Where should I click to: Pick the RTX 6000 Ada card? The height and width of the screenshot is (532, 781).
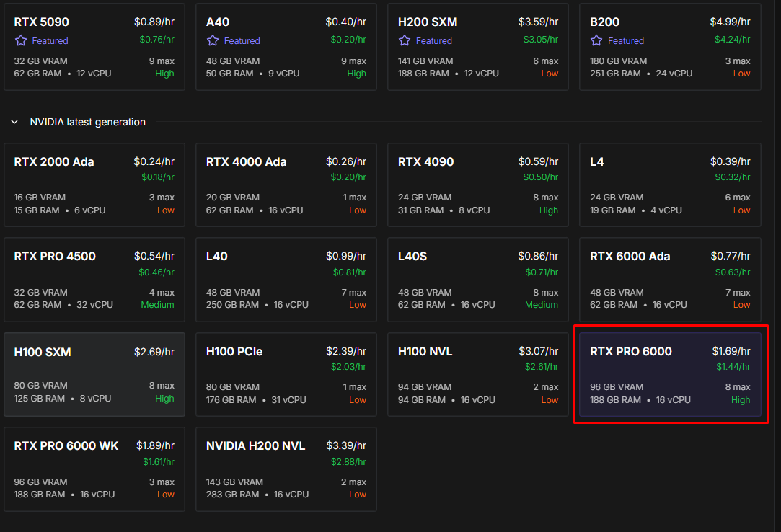(x=669, y=280)
